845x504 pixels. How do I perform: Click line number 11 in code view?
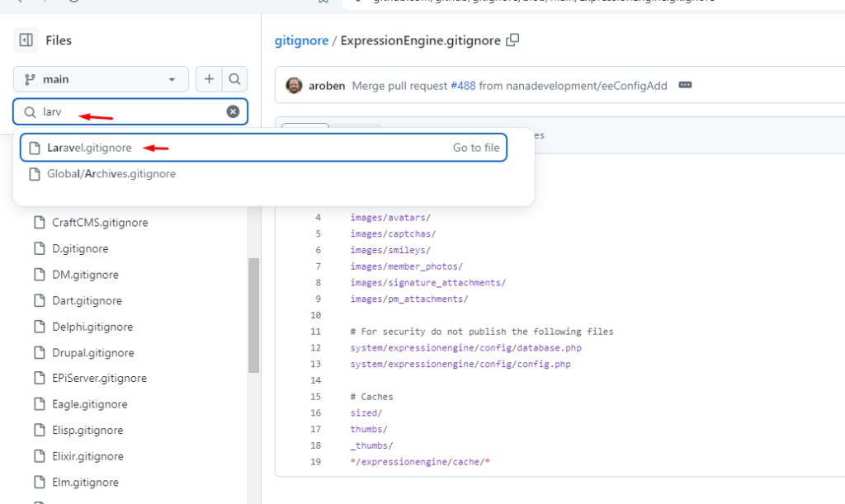tap(316, 332)
